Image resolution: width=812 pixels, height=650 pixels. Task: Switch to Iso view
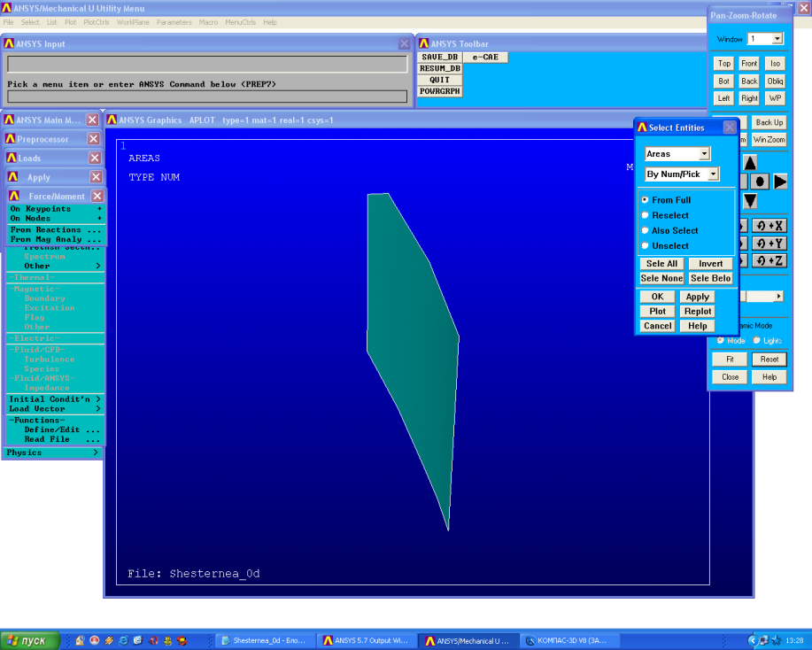click(775, 63)
